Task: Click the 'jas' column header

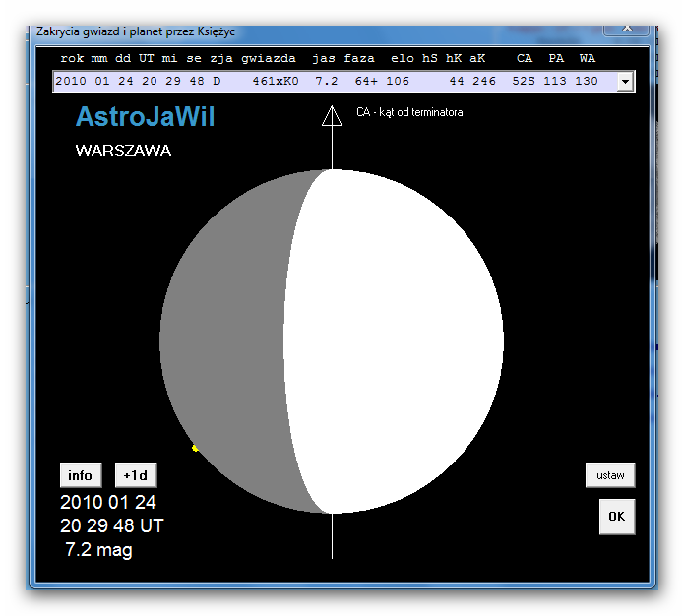Action: 324,59
